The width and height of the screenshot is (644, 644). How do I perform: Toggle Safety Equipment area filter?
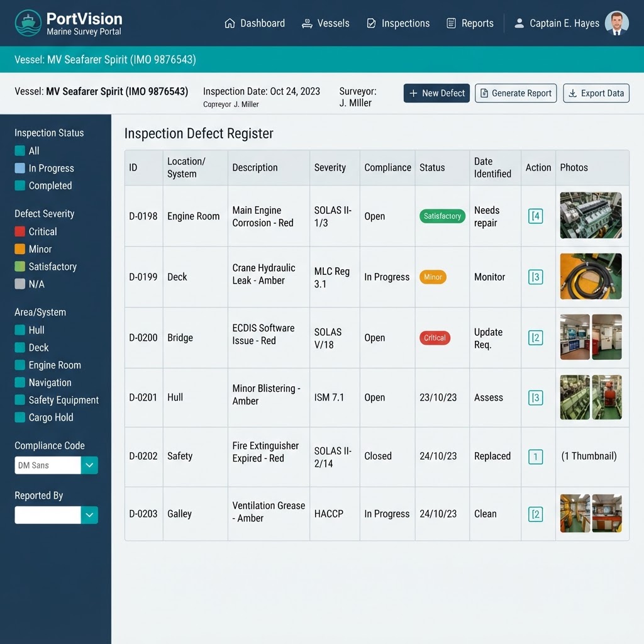tap(19, 399)
